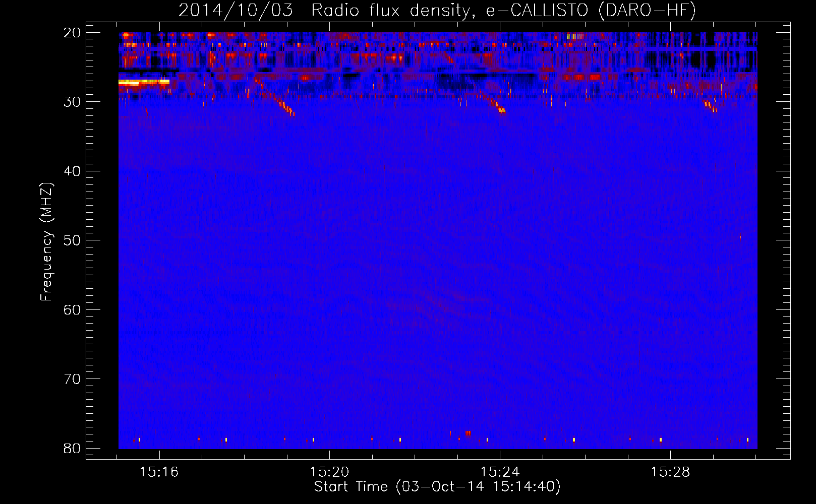This screenshot has width=816, height=504.
Task: Click the bright yellow emission band near 27 MHz
Action: point(144,82)
